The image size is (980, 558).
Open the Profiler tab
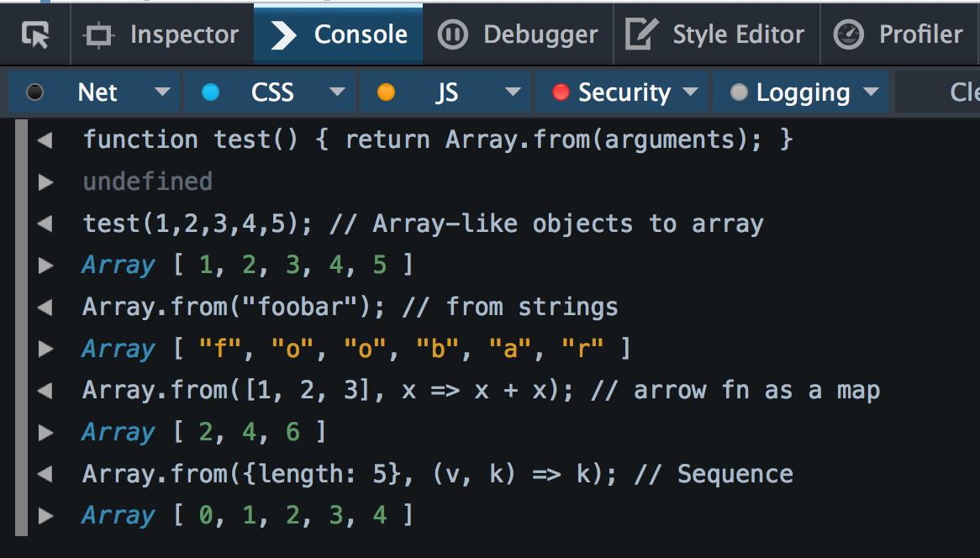[x=898, y=34]
